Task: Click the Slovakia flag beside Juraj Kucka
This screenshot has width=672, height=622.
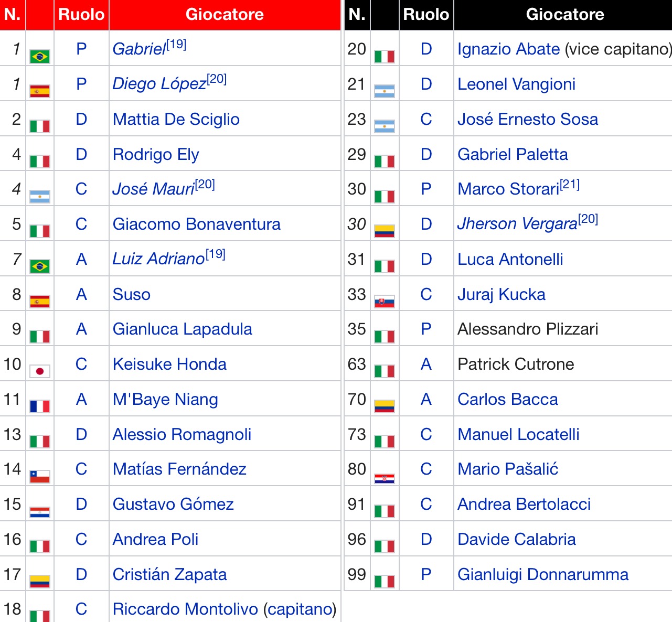Action: [385, 302]
